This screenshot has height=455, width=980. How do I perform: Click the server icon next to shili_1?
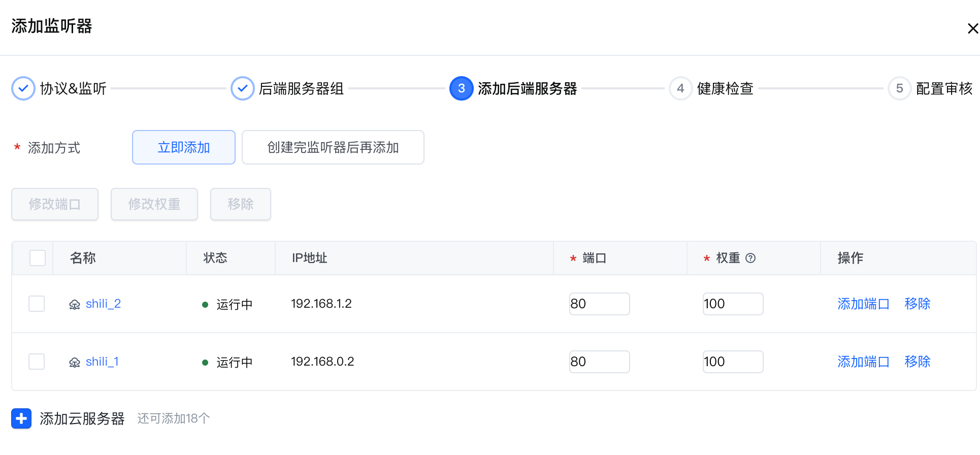(x=75, y=363)
